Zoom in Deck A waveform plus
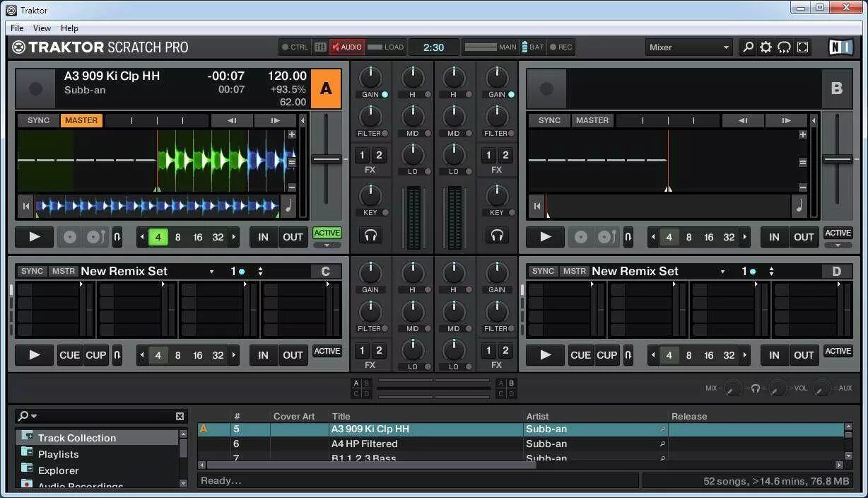The height and width of the screenshot is (498, 868). pos(291,134)
